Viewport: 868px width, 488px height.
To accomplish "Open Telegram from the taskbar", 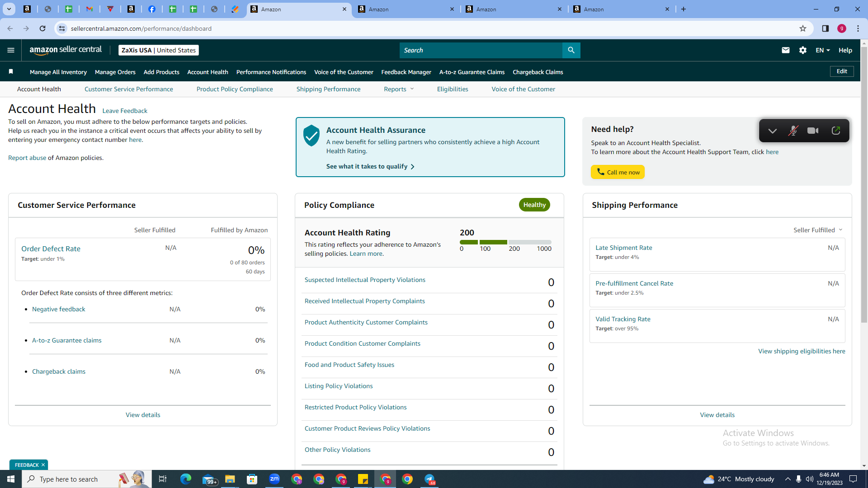I will pyautogui.click(x=429, y=479).
